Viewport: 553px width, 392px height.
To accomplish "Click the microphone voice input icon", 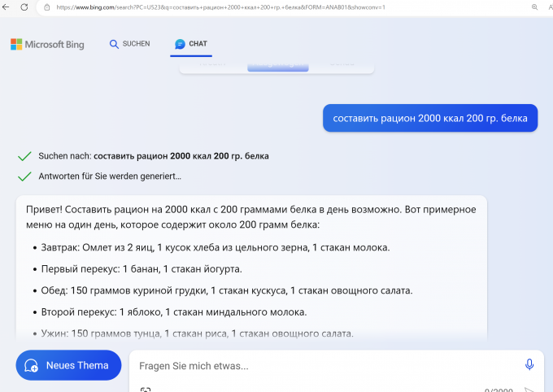I will [x=529, y=364].
